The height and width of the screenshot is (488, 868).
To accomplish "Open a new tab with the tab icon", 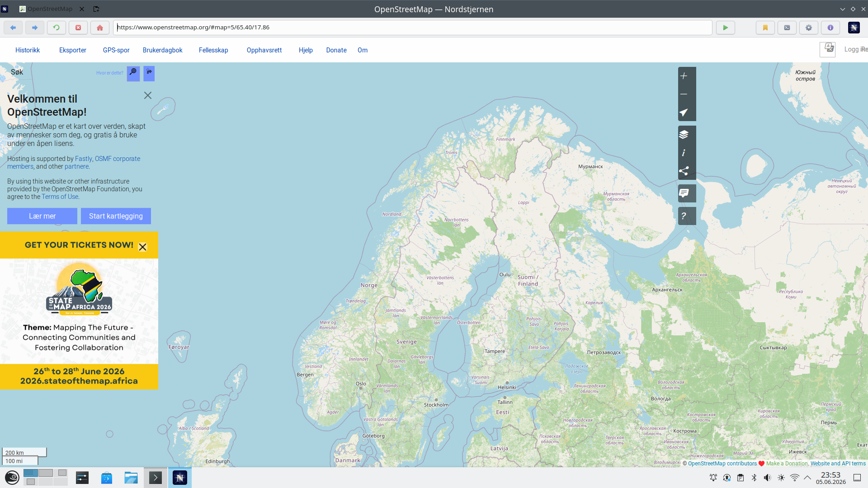I will click(96, 9).
